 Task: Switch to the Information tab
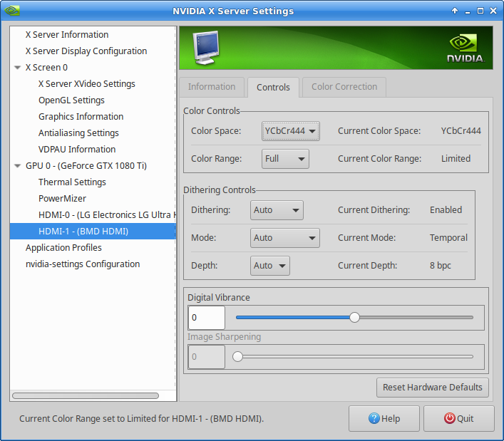pos(212,87)
